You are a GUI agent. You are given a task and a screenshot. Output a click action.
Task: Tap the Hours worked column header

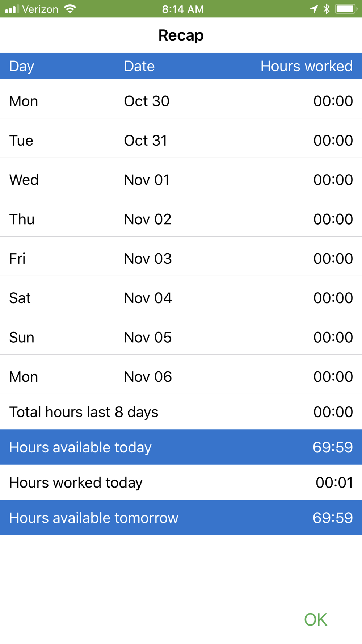point(306,66)
